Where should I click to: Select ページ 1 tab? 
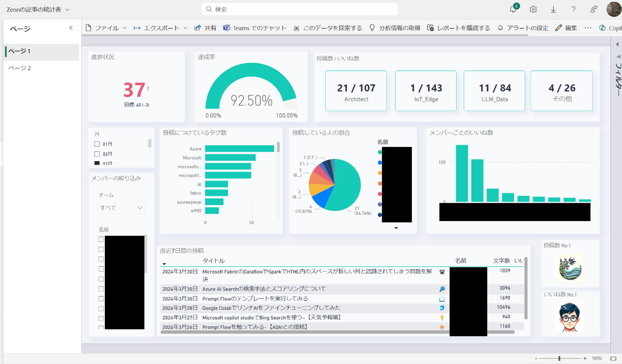42,51
